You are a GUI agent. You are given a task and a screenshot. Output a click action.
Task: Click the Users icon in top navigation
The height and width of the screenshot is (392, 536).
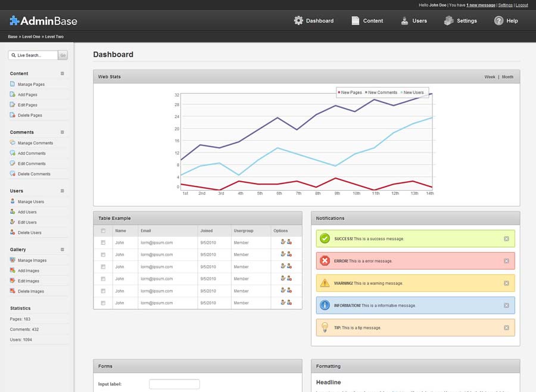point(404,21)
